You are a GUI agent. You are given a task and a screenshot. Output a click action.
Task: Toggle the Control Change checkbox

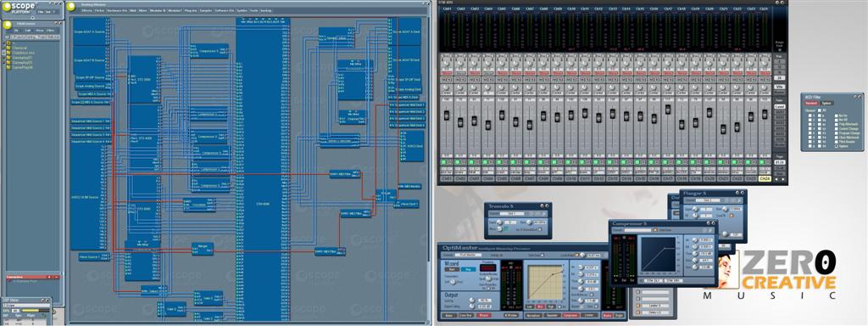click(x=837, y=129)
